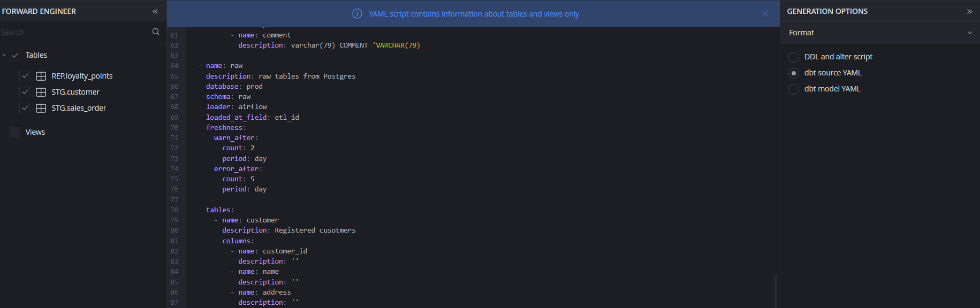Select the STG.sales_order tree item
980x308 pixels.
point(79,107)
